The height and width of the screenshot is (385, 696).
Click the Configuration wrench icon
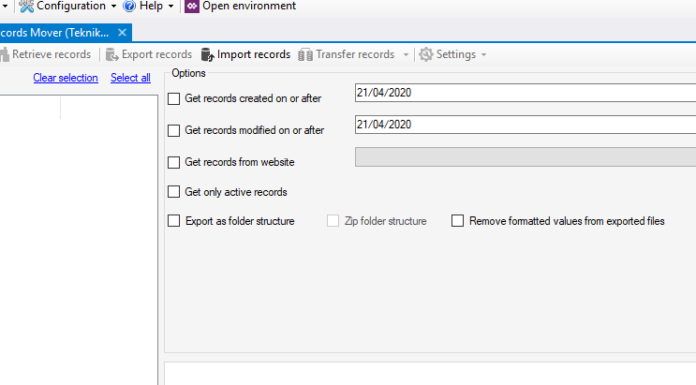(x=26, y=6)
